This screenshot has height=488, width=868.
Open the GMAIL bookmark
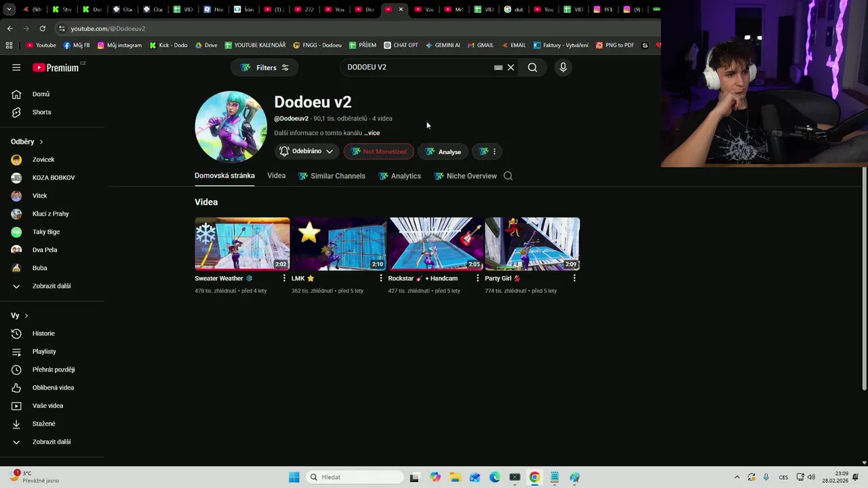click(x=481, y=45)
